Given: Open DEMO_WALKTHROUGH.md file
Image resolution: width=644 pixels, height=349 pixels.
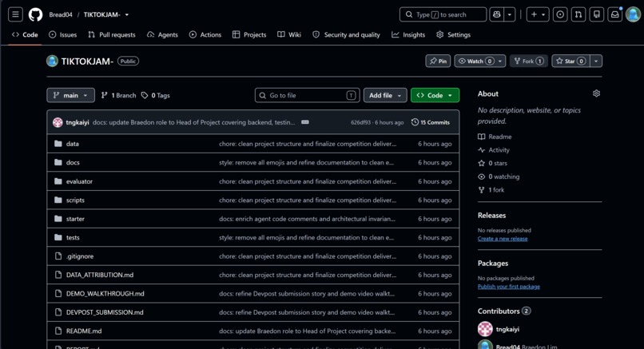Looking at the screenshot, I should (105, 294).
